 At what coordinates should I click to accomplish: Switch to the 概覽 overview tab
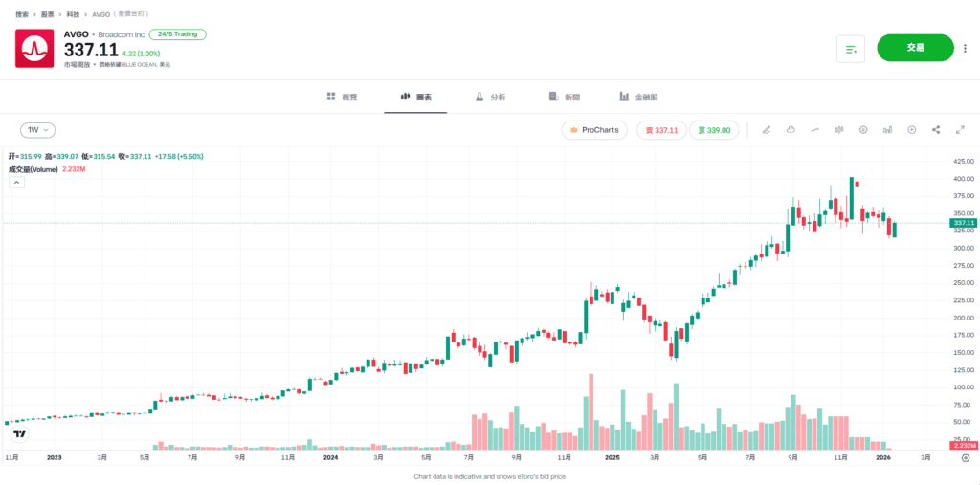point(342,98)
